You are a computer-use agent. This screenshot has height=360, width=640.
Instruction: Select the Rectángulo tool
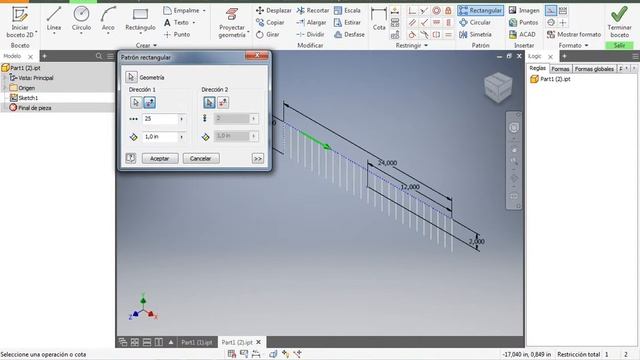click(140, 20)
